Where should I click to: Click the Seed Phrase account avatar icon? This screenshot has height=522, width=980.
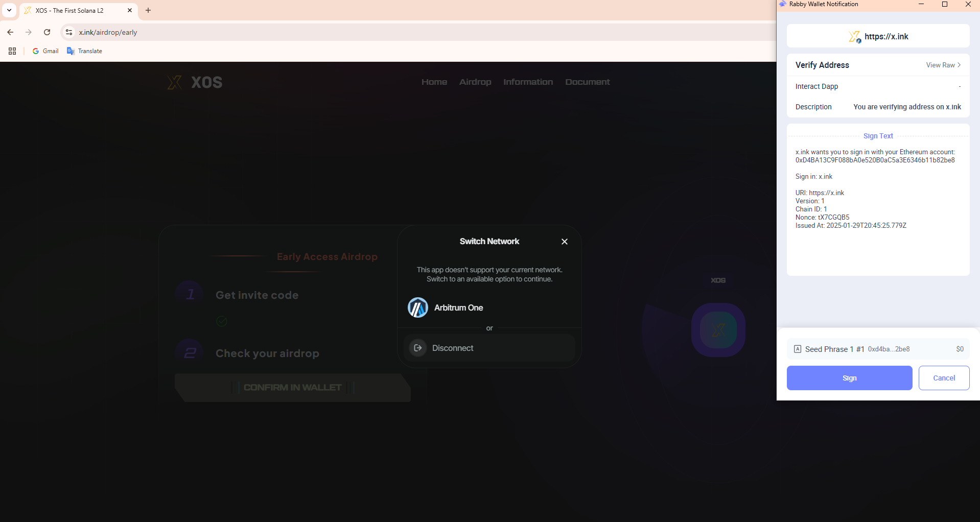click(798, 349)
